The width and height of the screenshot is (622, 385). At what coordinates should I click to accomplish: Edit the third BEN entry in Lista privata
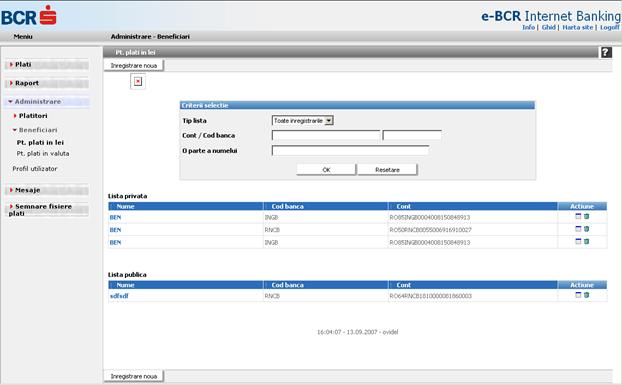(x=578, y=241)
